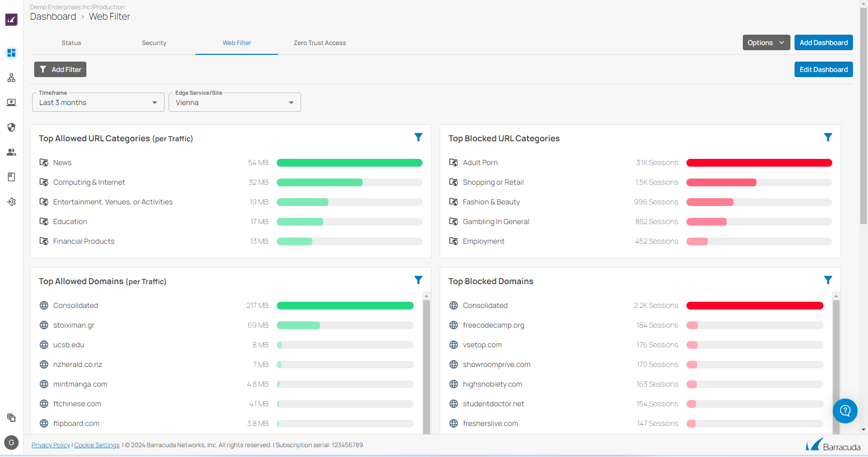The image size is (868, 457).
Task: Click the Dashboard breadcrumb
Action: (x=53, y=17)
